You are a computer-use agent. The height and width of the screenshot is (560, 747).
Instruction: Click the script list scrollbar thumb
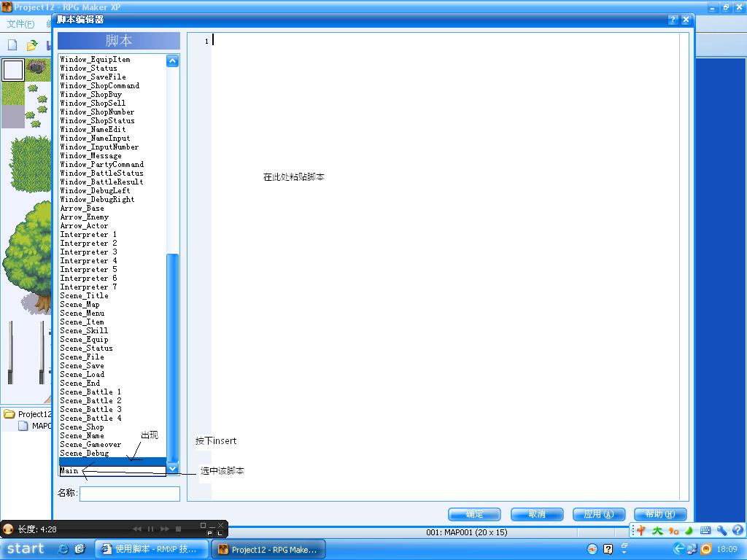172,358
